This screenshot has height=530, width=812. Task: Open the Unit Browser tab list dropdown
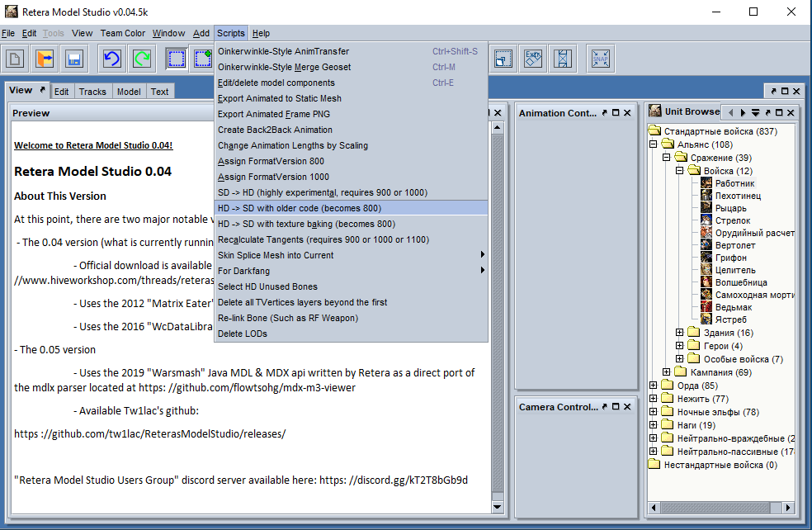click(x=756, y=112)
